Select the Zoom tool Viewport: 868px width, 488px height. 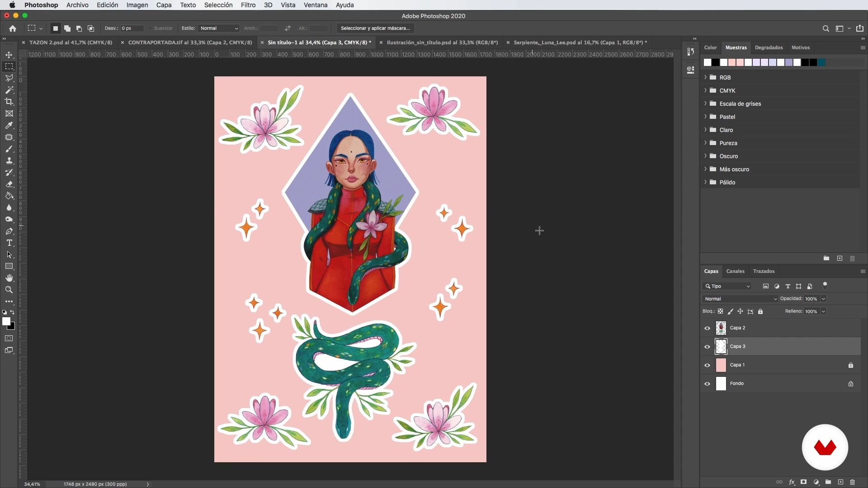click(9, 290)
